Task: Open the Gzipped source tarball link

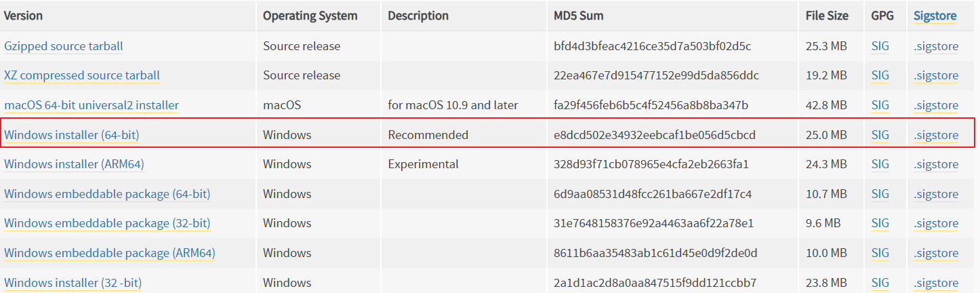Action: pos(64,46)
